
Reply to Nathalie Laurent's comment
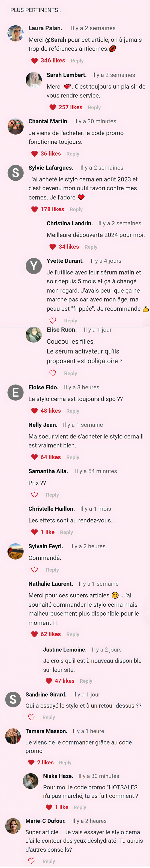[x=73, y=634]
